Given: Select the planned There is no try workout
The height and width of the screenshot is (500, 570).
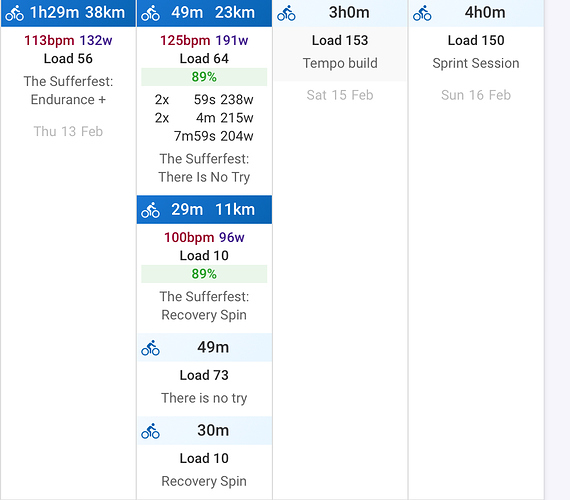Looking at the screenshot, I should click(x=204, y=398).
